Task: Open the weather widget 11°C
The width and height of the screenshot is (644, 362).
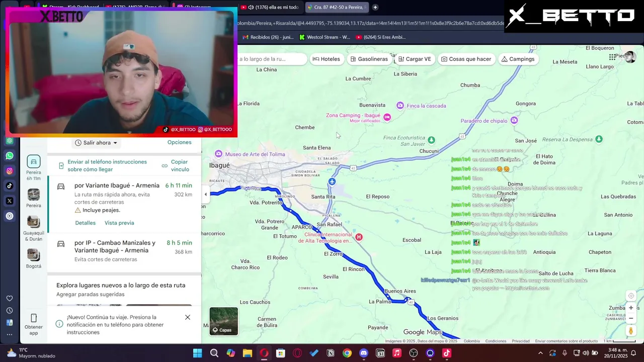Action: coord(31,353)
